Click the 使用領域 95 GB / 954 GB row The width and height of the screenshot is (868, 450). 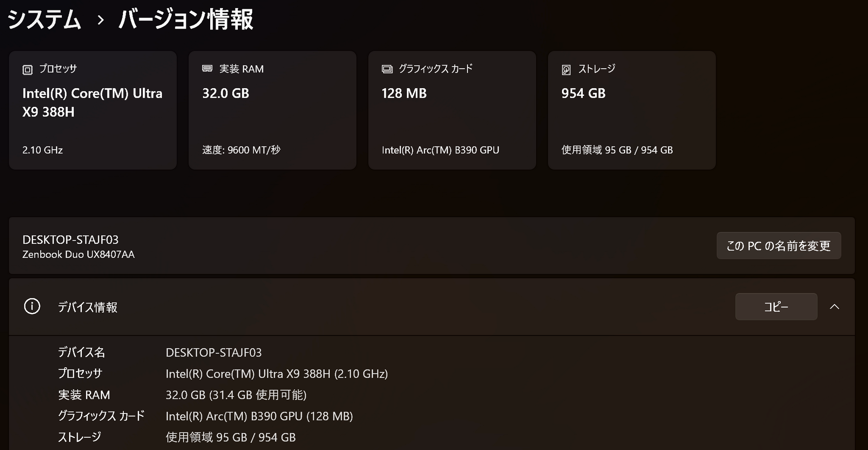pos(231,437)
